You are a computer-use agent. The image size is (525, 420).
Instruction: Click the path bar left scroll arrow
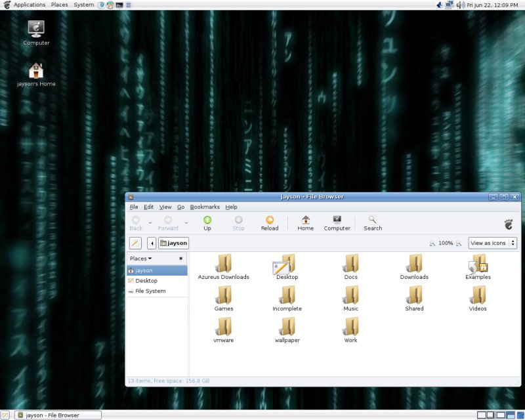(x=152, y=243)
